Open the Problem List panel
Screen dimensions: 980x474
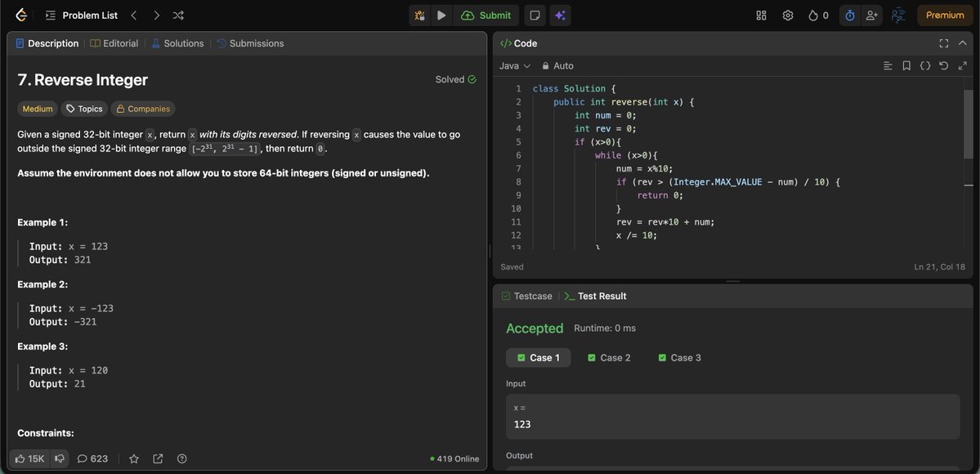(x=81, y=15)
